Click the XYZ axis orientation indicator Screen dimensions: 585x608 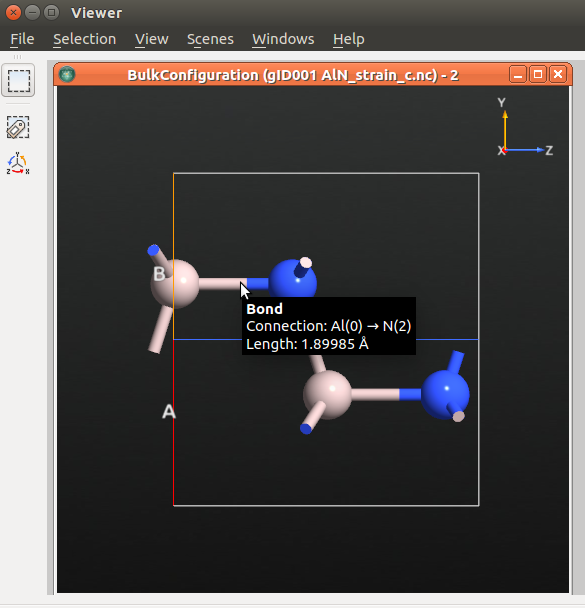pyautogui.click(x=524, y=128)
